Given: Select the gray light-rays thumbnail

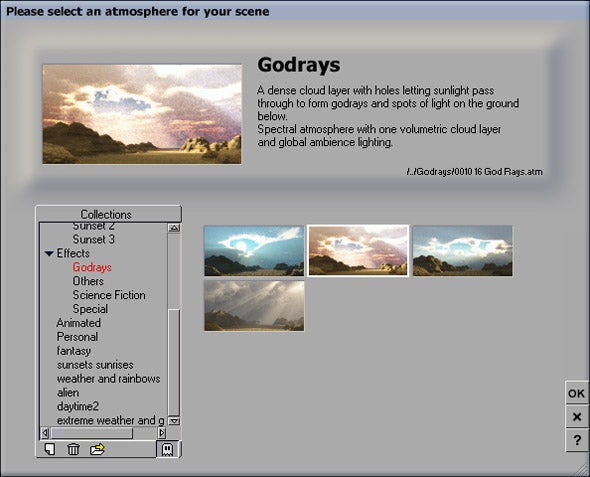Looking at the screenshot, I should 254,305.
